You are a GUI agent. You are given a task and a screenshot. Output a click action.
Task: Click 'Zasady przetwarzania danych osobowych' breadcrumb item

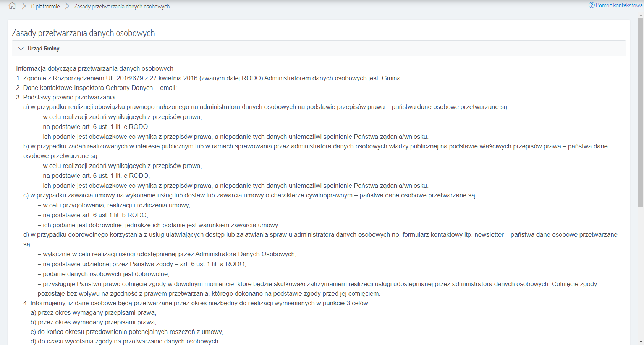tap(122, 7)
